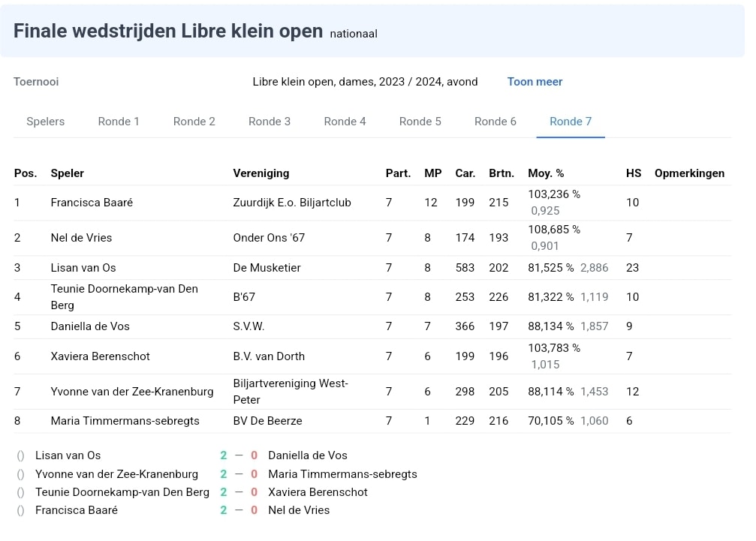Viewport: 756px width, 541px height.
Task: Click caramboles value 583
Action: 465,268
